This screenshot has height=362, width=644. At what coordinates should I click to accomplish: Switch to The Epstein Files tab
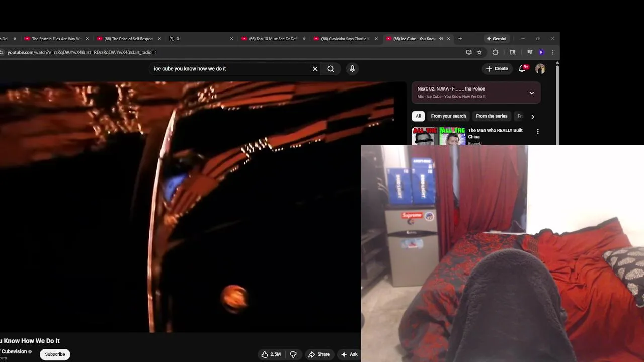coord(56,39)
